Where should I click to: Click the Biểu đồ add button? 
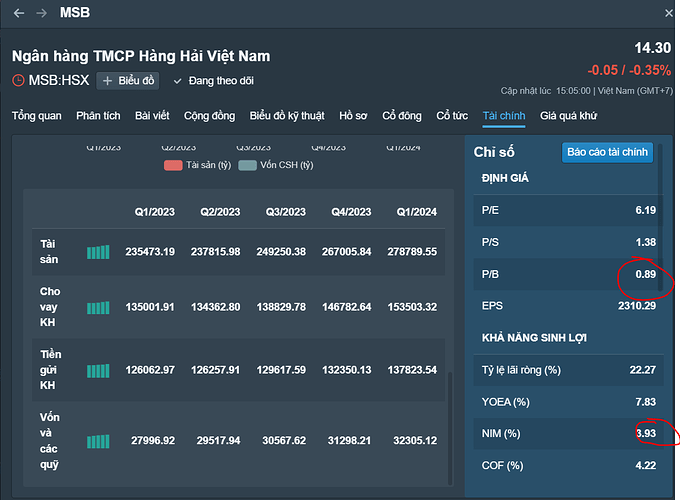(x=129, y=80)
